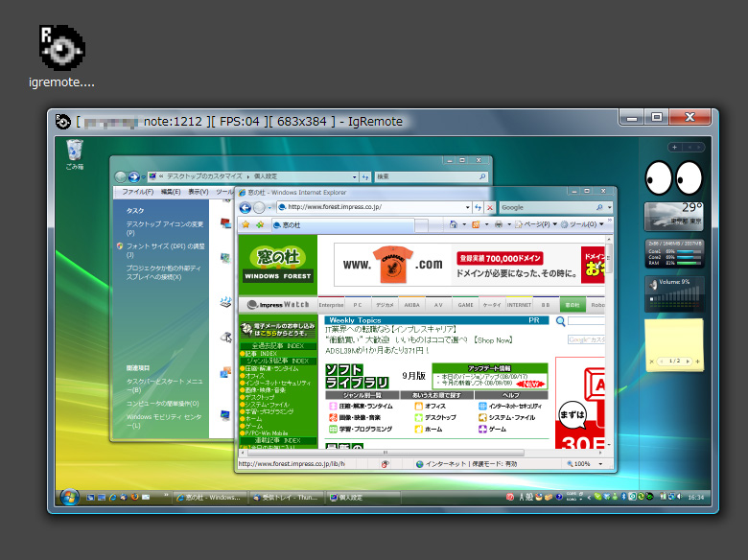Open the IE feeds dropdown arrow
The width and height of the screenshot is (748, 560).
click(486, 224)
